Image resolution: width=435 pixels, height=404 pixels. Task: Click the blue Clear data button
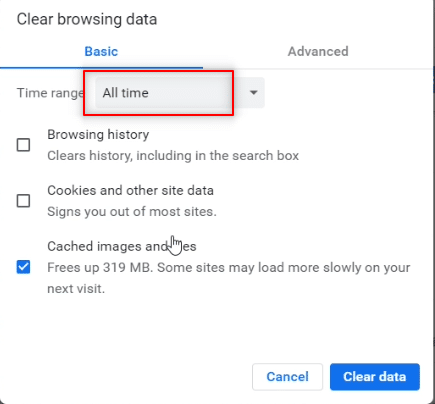(x=375, y=377)
